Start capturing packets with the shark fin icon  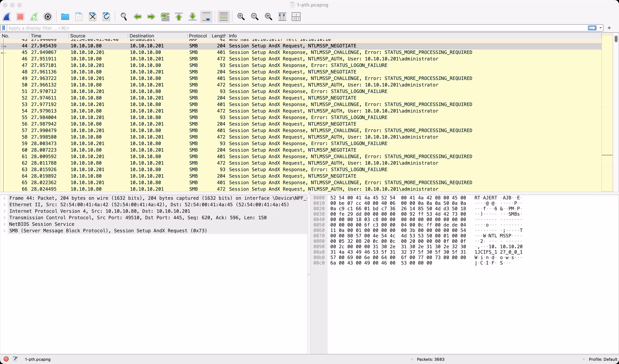point(7,17)
